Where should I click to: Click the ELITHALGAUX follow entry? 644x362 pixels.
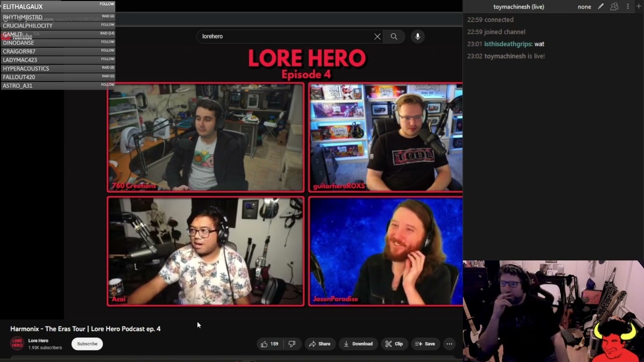click(58, 7)
